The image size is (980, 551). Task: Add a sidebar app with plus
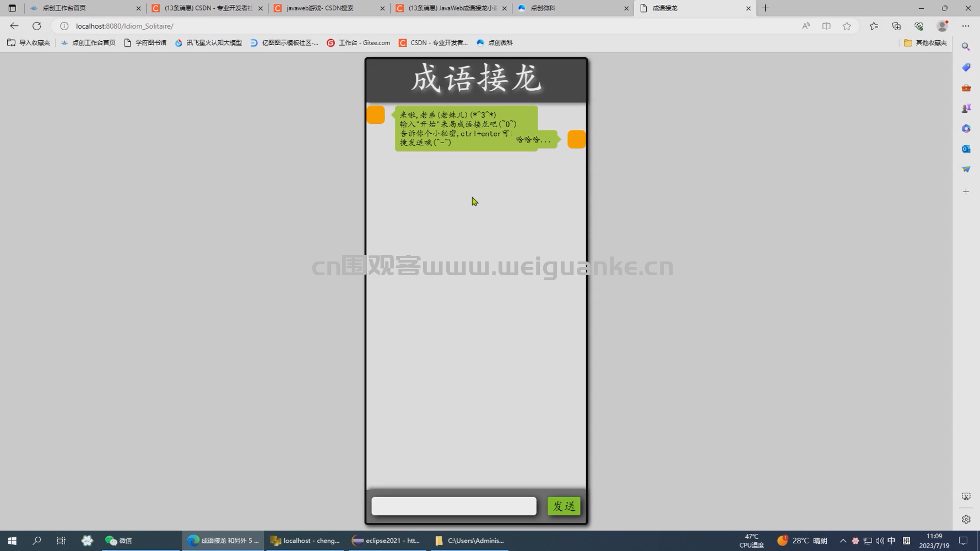[x=966, y=192]
